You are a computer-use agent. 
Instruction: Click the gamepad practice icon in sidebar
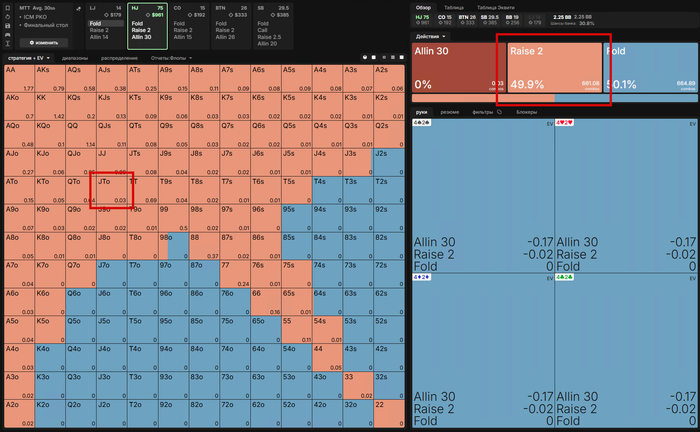(x=8, y=35)
